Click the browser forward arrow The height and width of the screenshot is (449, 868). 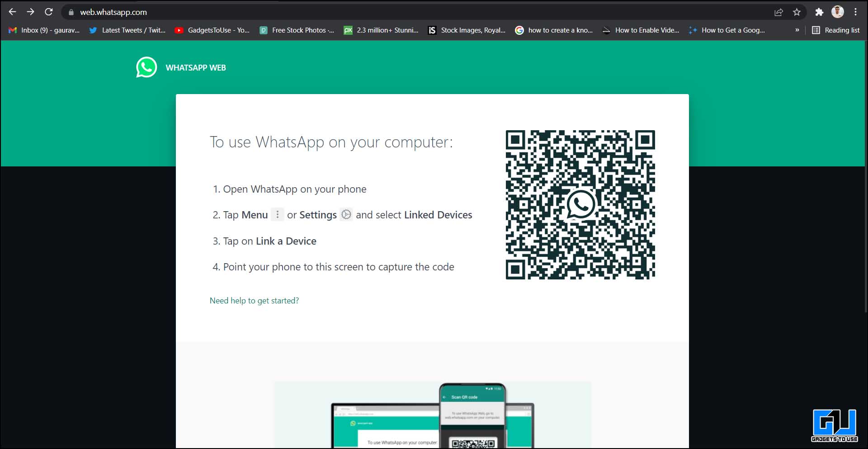pos(30,12)
